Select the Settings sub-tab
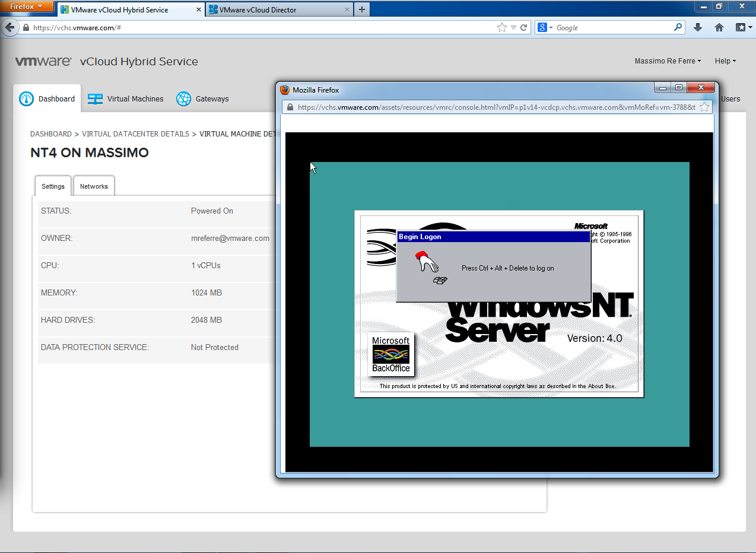Screen dimensions: 756x553 tap(53, 186)
